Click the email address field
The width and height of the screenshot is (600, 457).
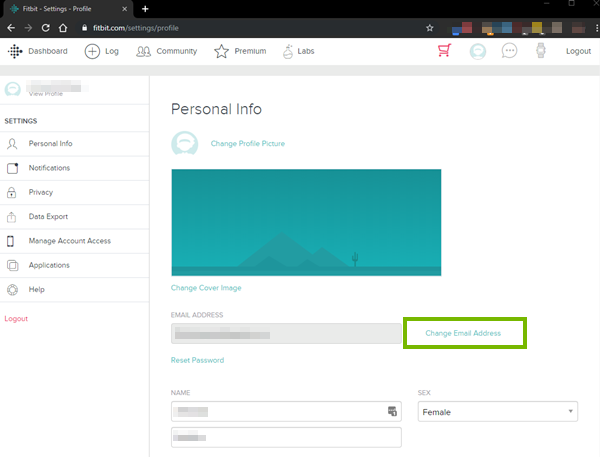click(286, 333)
